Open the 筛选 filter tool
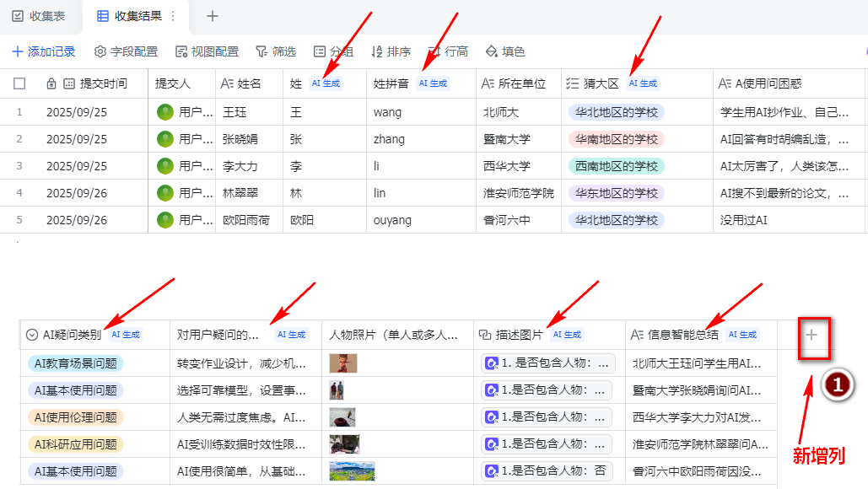Screen dimensions: 868x489 [276, 51]
